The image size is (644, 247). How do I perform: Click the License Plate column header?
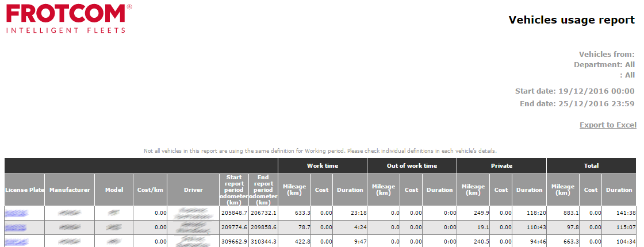pyautogui.click(x=24, y=190)
